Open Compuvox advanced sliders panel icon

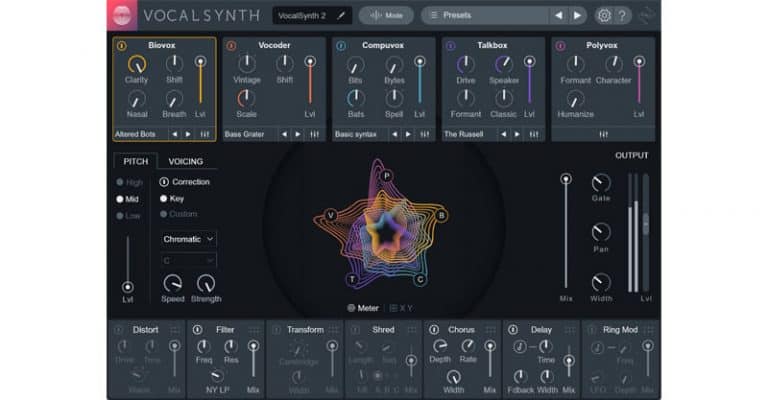[425, 134]
